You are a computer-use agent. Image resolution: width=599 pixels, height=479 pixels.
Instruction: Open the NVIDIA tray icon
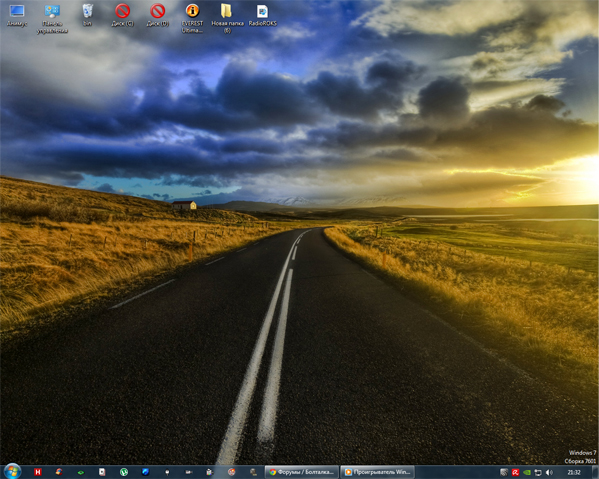[527, 473]
